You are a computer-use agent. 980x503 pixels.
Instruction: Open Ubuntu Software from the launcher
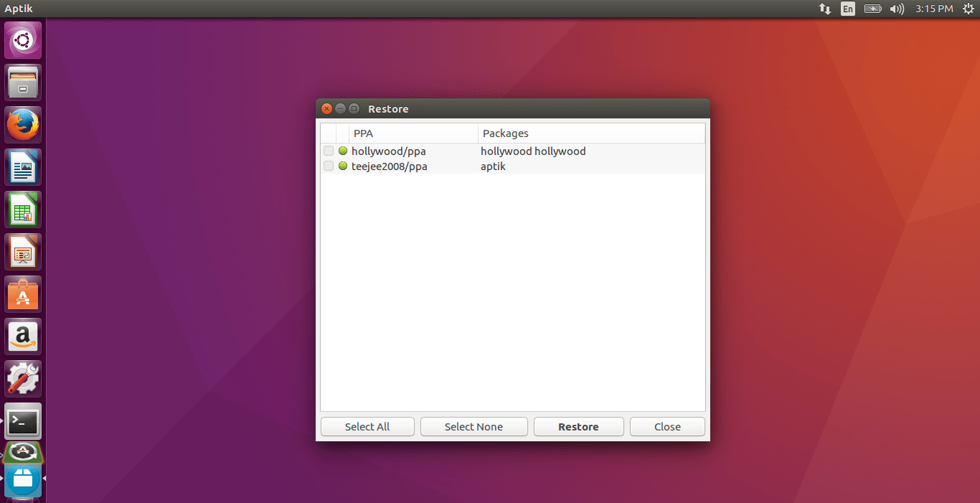pyautogui.click(x=22, y=293)
